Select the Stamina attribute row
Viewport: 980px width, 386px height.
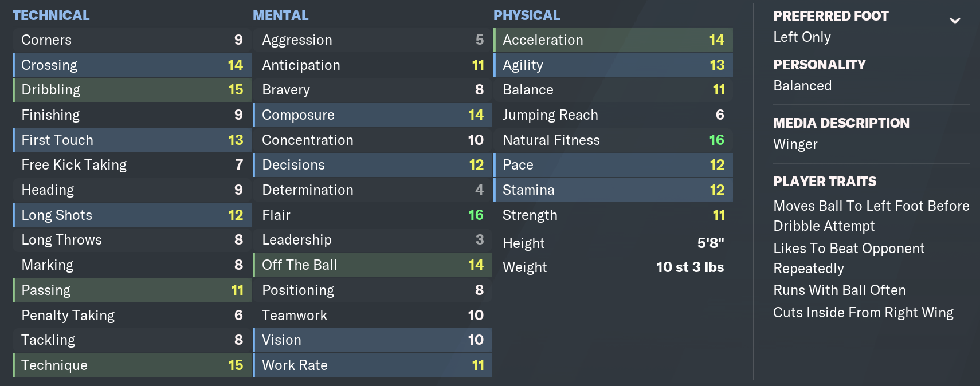click(x=613, y=190)
